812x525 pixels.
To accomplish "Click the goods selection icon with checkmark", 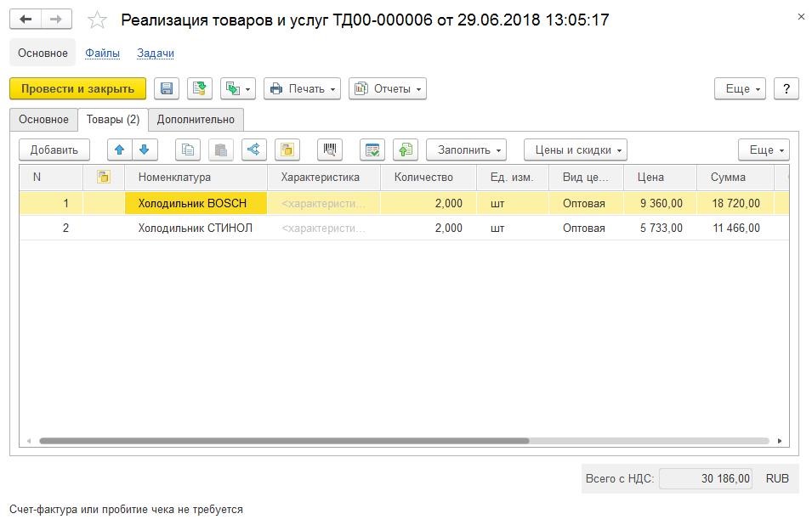I will pyautogui.click(x=372, y=150).
